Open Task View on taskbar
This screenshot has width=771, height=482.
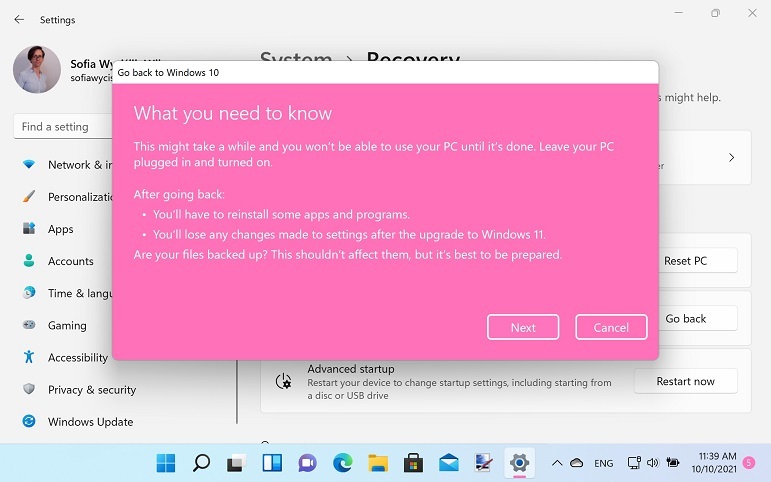point(237,463)
